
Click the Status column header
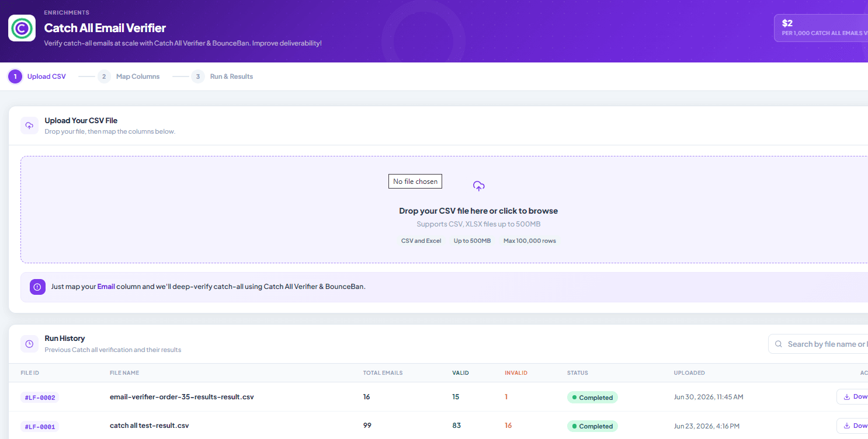point(578,373)
